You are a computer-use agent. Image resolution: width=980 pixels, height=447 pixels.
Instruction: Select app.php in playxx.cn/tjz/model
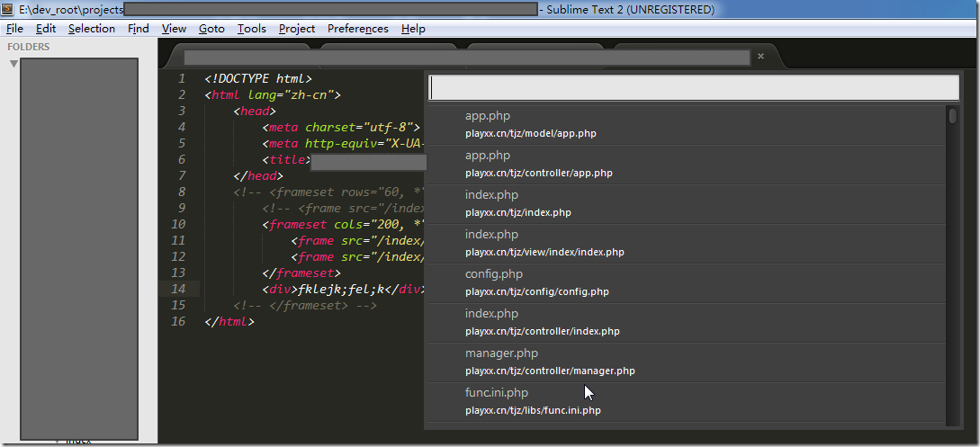(687, 125)
